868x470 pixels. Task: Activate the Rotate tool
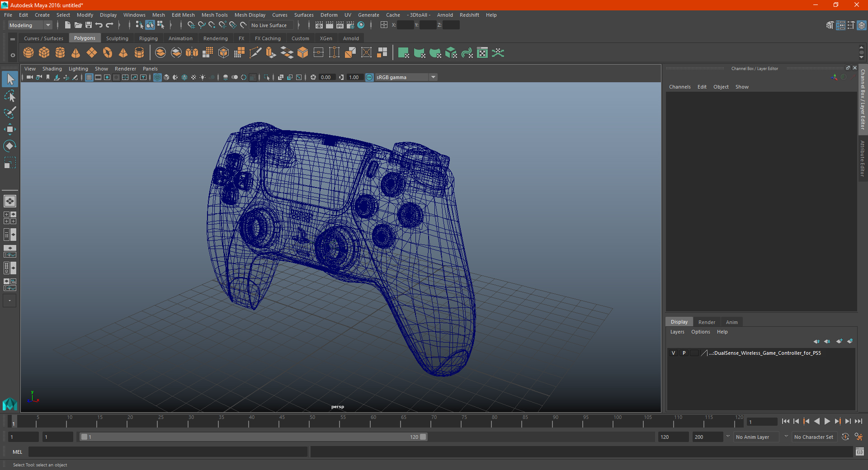click(x=10, y=146)
